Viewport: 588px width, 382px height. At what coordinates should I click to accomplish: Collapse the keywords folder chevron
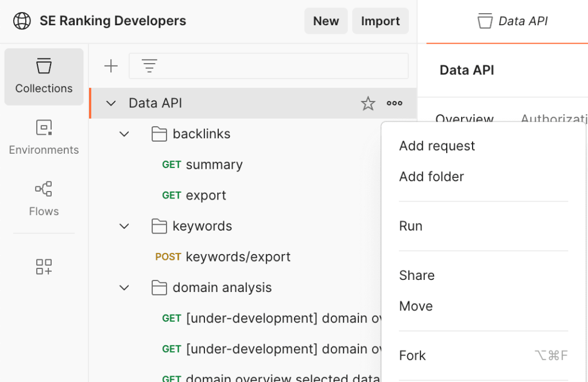pos(124,226)
